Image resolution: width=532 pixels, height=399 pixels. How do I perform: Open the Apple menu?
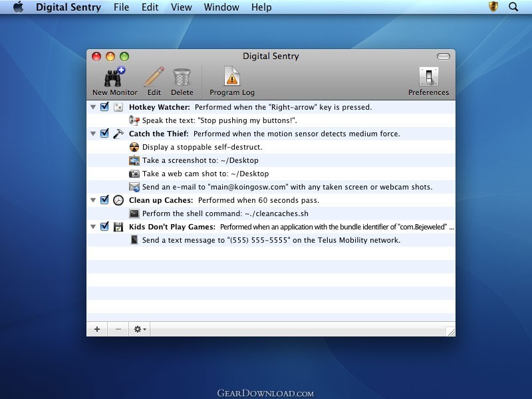click(x=19, y=7)
